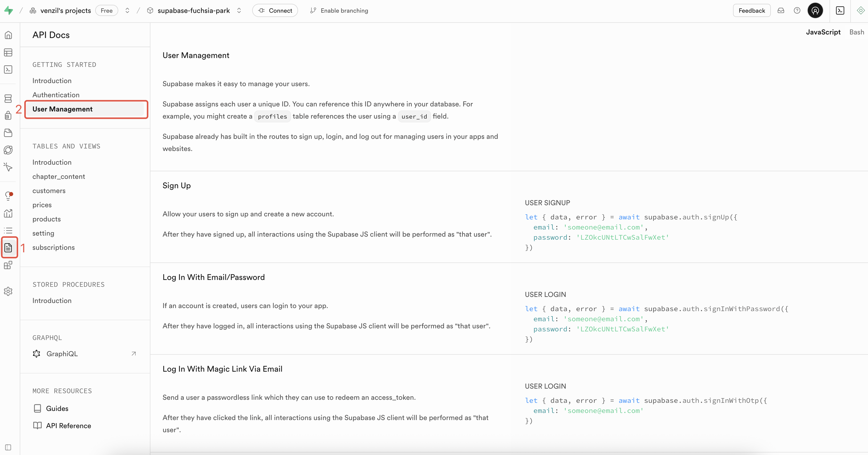868x455 pixels.
Task: Open the Realtime cursor icon
Action: [8, 167]
